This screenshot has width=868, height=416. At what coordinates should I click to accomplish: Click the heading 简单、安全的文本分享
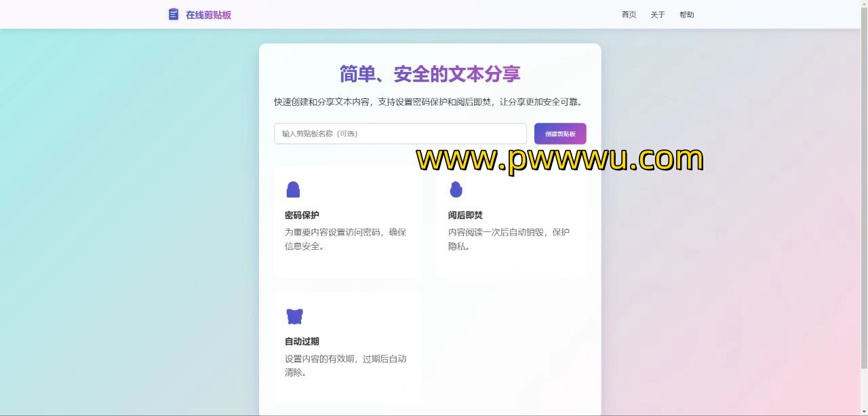pyautogui.click(x=430, y=74)
